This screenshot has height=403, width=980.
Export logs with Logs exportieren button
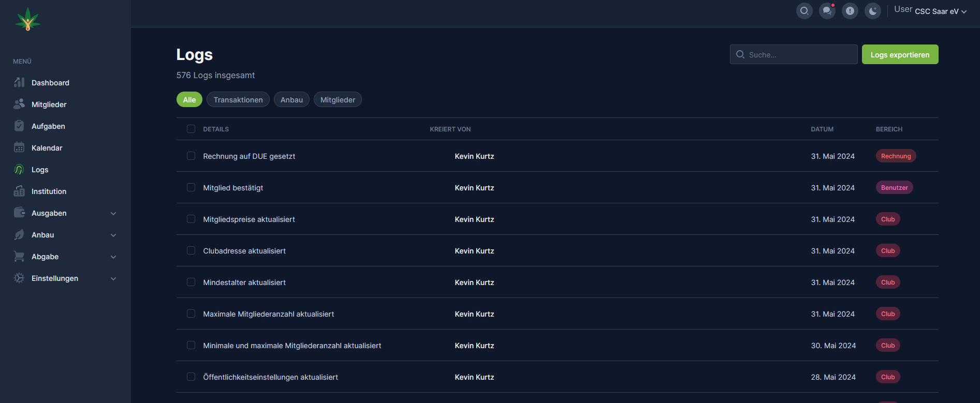point(900,55)
